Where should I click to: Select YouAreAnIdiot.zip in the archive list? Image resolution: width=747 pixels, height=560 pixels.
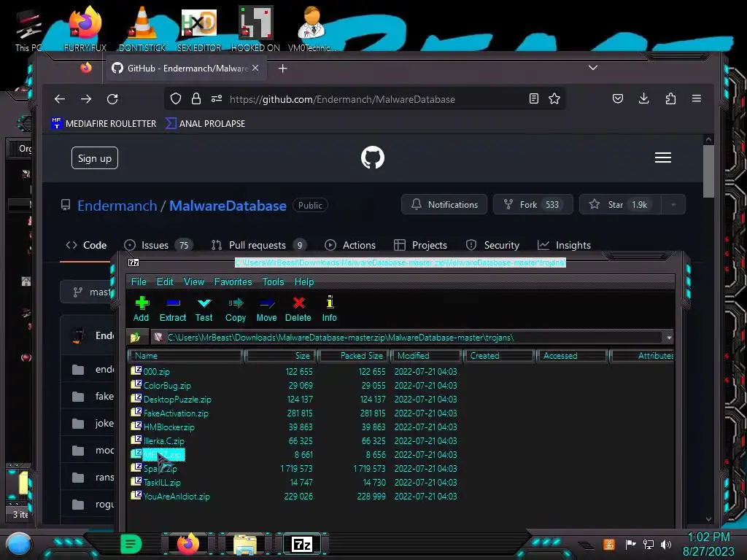(x=177, y=496)
